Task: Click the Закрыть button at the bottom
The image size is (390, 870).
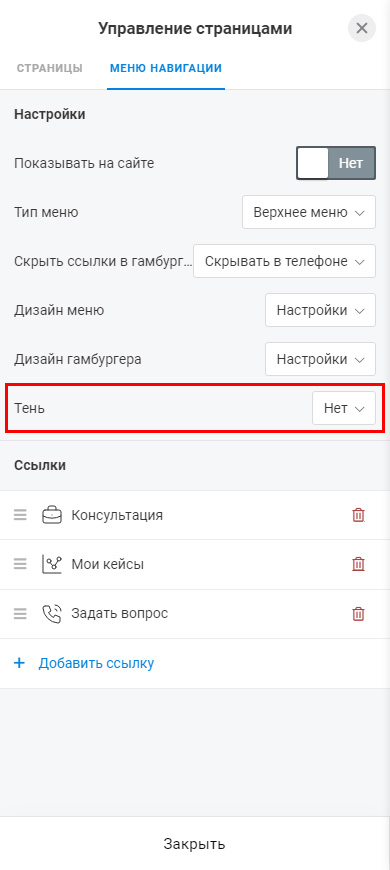Action: pos(194,844)
